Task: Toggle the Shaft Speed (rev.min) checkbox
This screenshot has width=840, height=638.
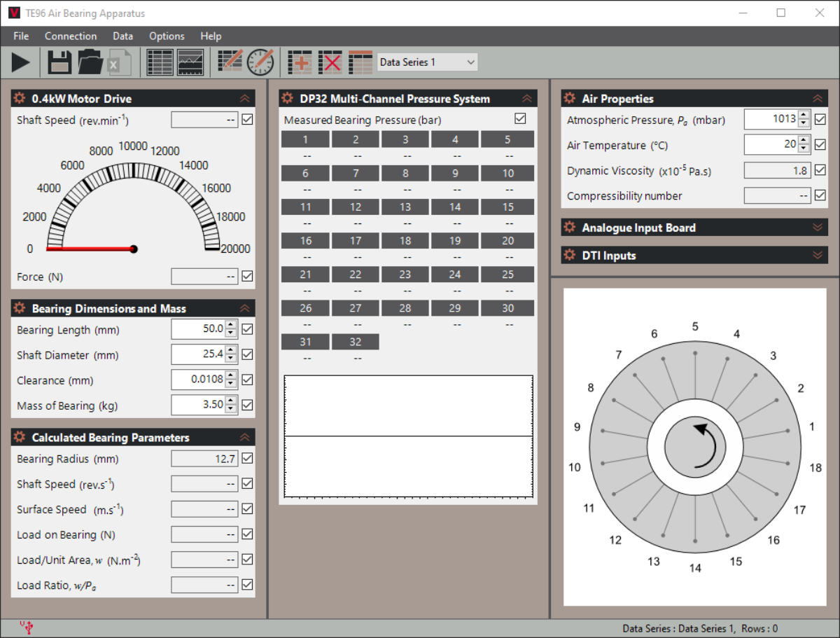Action: 247,120
